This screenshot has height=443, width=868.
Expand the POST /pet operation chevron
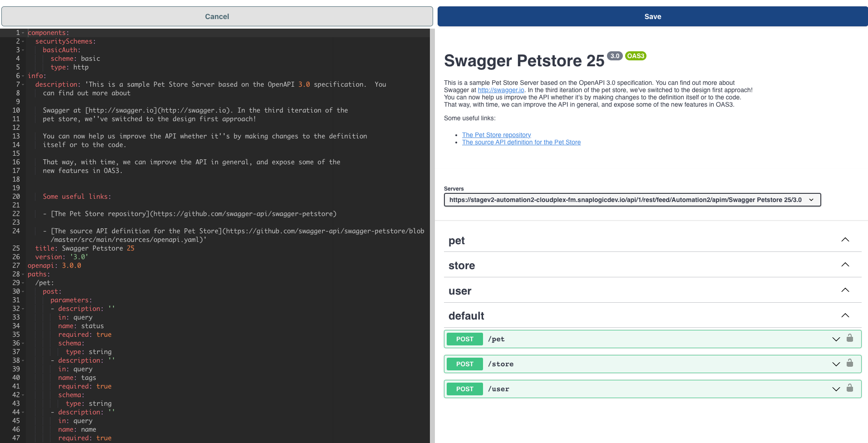coord(836,339)
